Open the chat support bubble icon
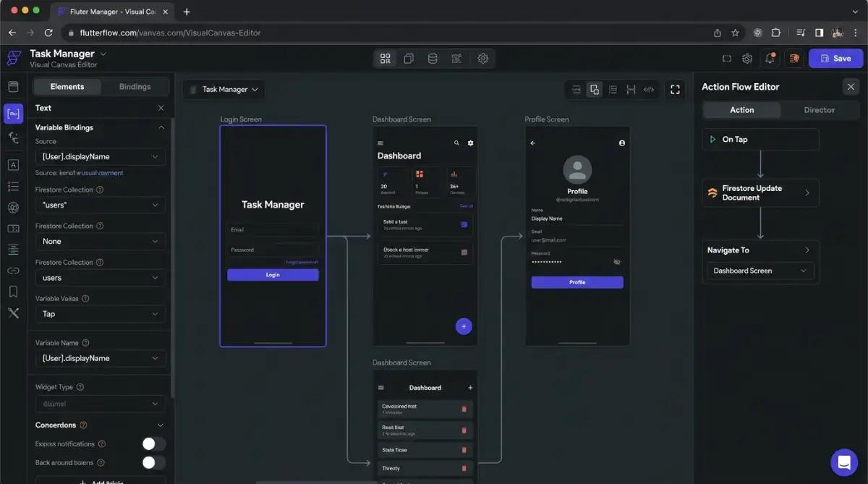 (x=843, y=462)
